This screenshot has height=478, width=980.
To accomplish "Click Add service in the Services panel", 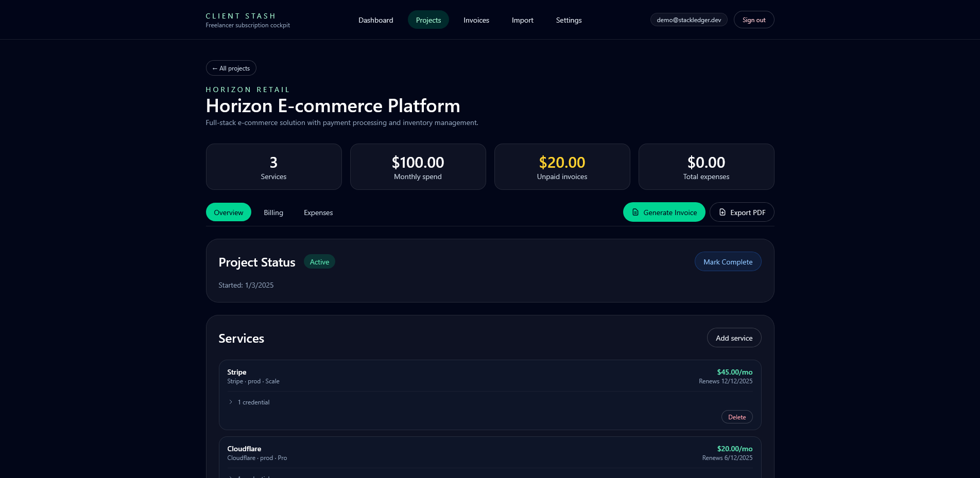I will 734,338.
